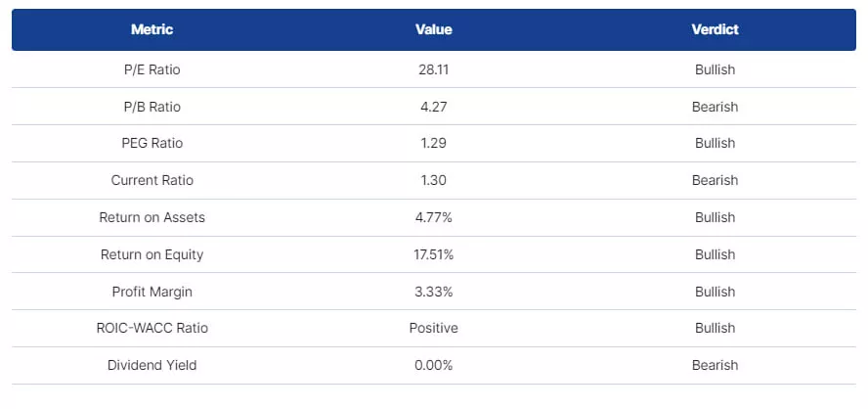Click the Profit Margin label
The image size is (868, 409).
152,292
